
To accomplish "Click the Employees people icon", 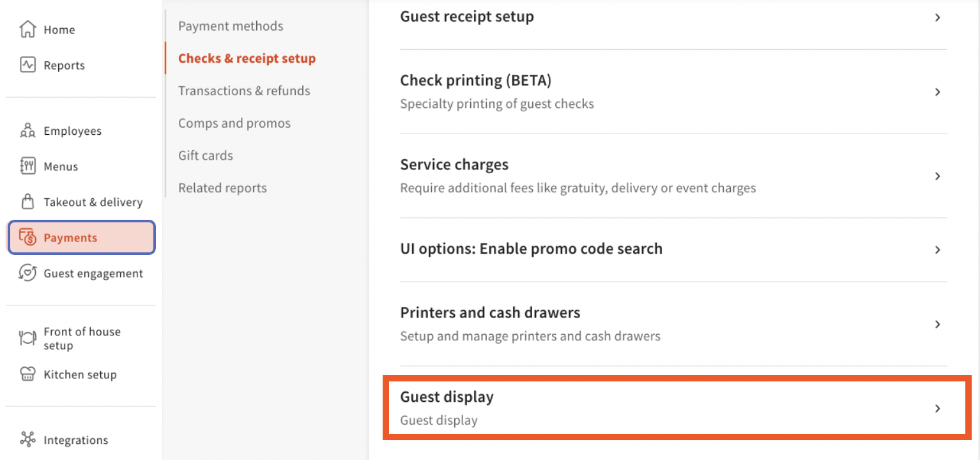I will 27,131.
